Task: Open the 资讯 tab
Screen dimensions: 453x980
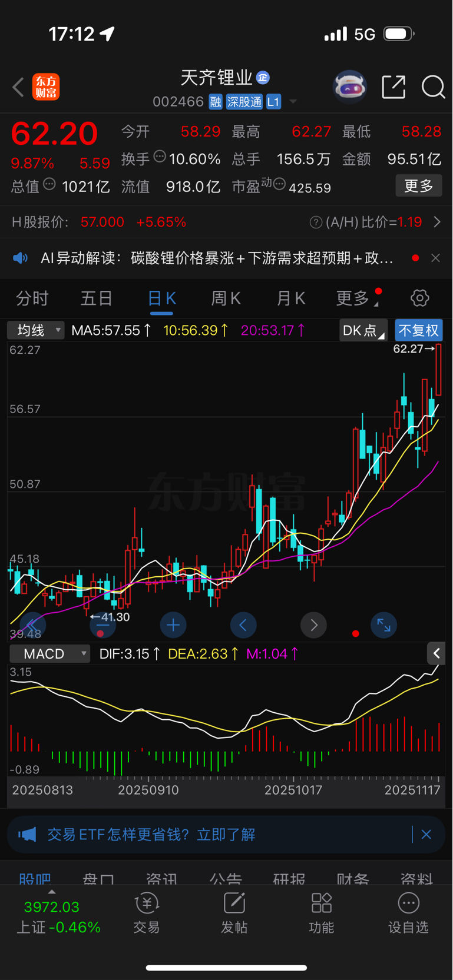Action: click(x=162, y=879)
